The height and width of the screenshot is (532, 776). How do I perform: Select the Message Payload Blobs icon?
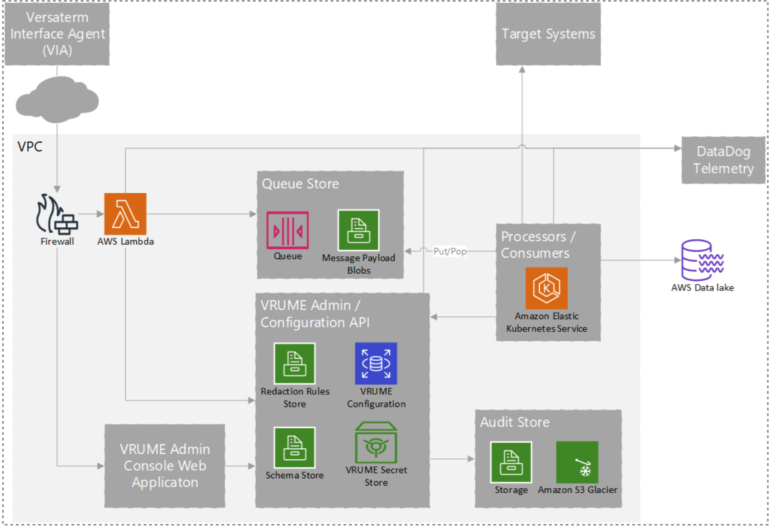click(x=358, y=231)
